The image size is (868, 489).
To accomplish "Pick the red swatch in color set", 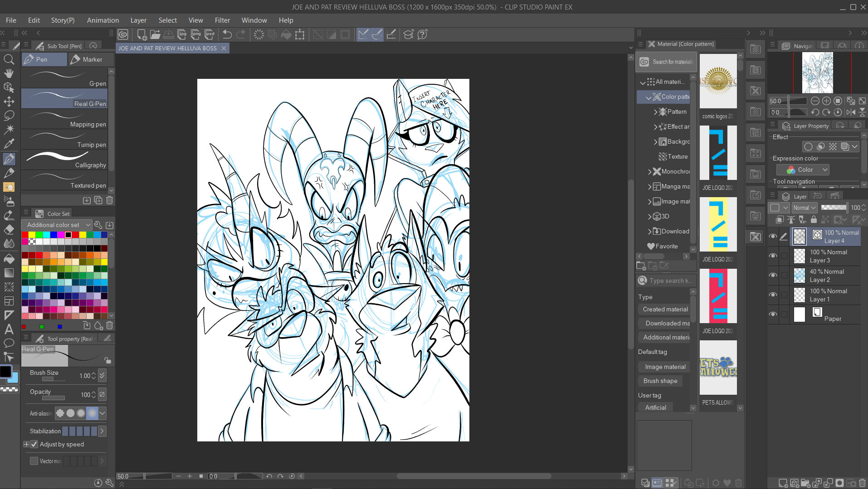I will (x=25, y=235).
